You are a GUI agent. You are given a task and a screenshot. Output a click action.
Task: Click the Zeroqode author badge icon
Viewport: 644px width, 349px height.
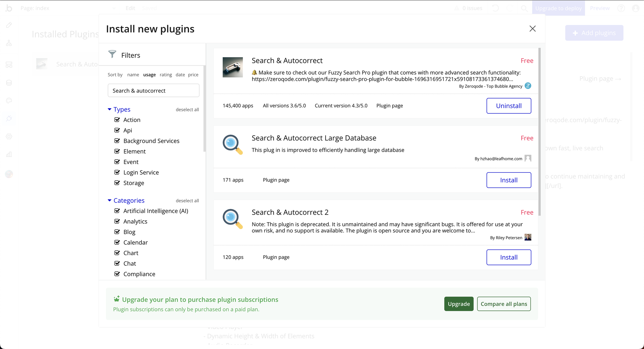[x=528, y=86]
